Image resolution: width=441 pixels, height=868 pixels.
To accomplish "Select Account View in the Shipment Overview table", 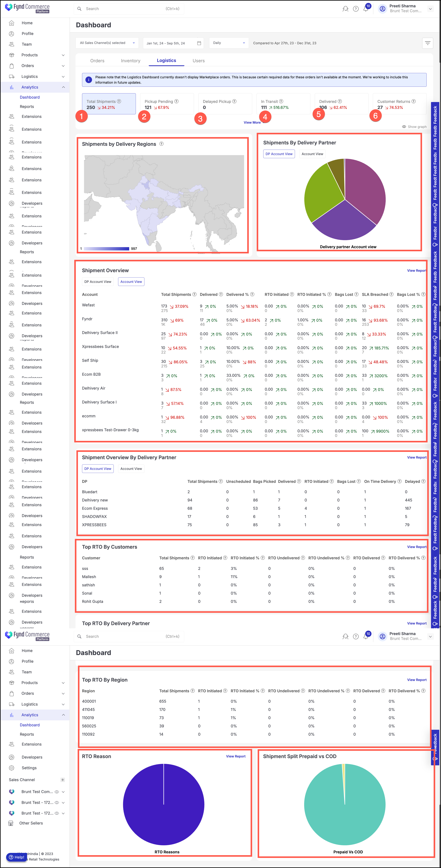I will (131, 282).
